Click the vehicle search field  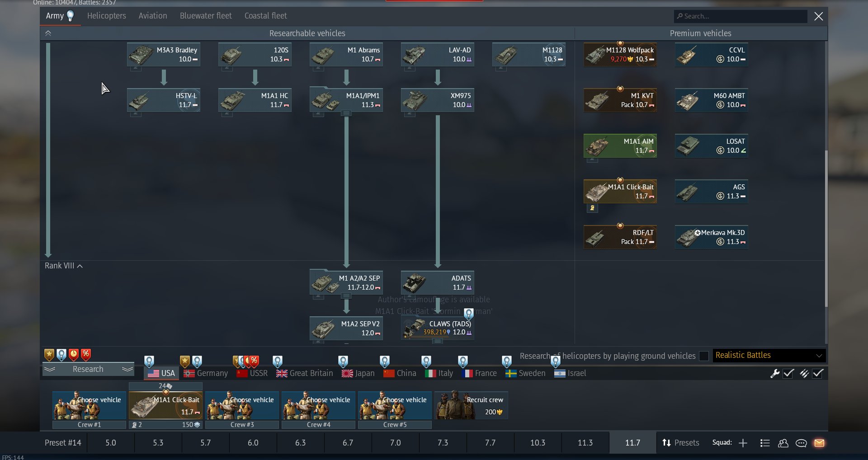click(x=741, y=16)
